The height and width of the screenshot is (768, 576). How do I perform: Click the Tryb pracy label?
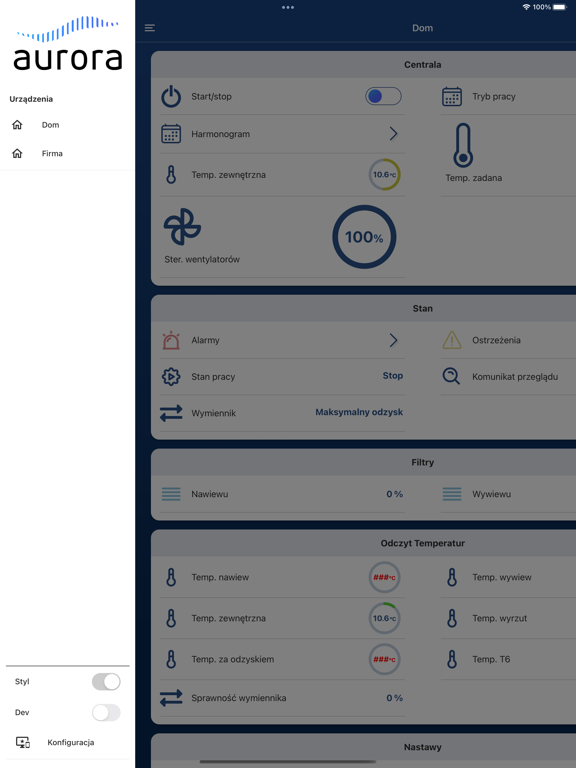(x=494, y=96)
